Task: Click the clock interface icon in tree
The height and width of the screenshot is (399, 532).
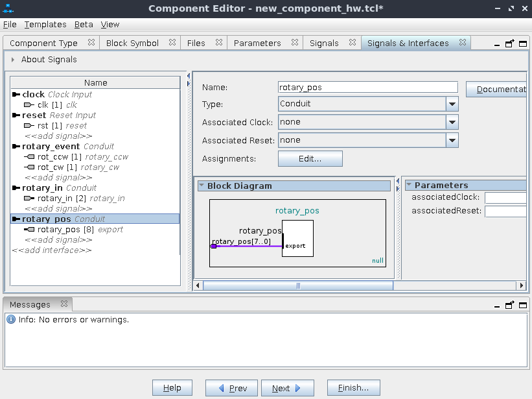Action: tap(16, 95)
